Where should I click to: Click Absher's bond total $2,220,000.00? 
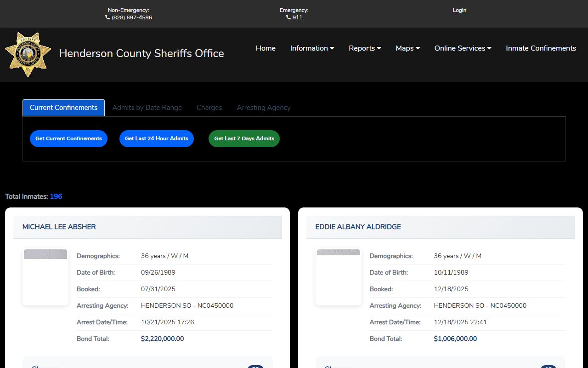162,339
